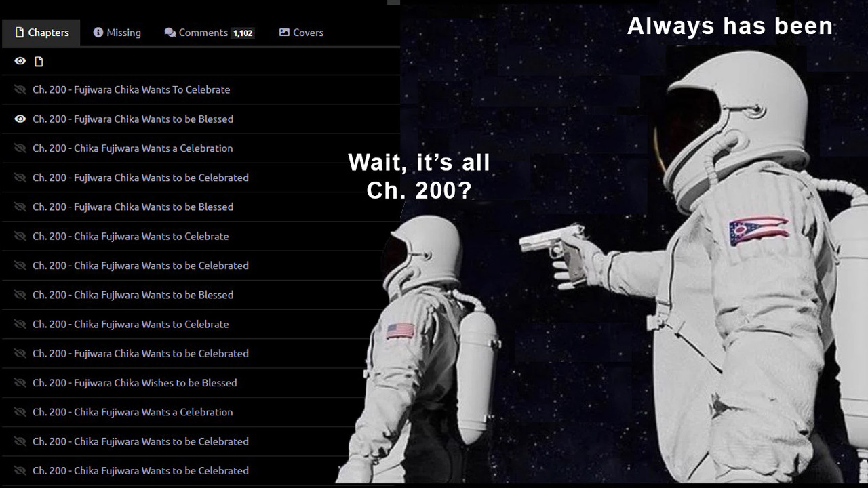The height and width of the screenshot is (488, 868).
Task: Open the Missing tab
Action: pos(117,33)
